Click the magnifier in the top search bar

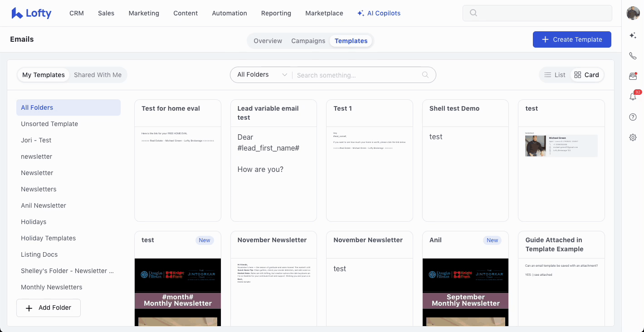473,13
